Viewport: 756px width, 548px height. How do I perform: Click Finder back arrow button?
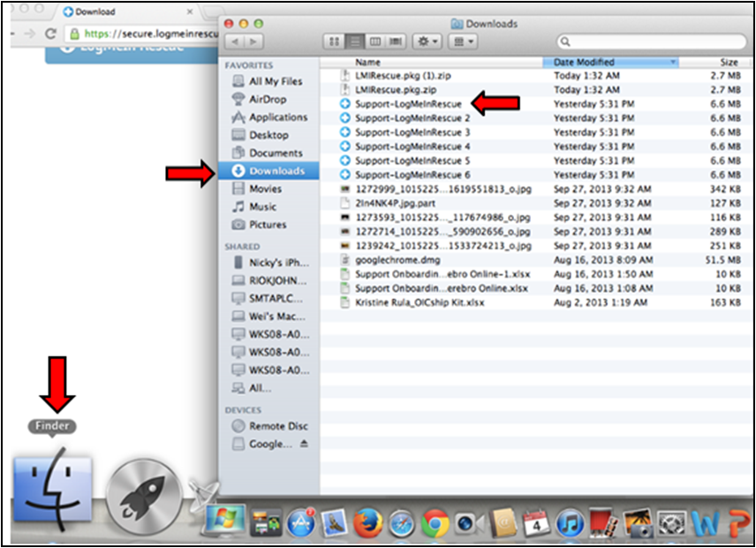(x=235, y=42)
